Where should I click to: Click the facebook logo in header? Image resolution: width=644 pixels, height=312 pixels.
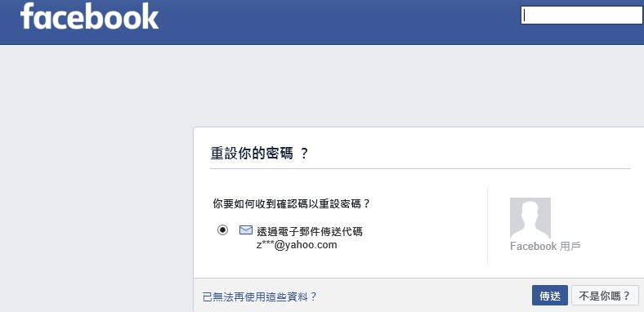(90, 16)
